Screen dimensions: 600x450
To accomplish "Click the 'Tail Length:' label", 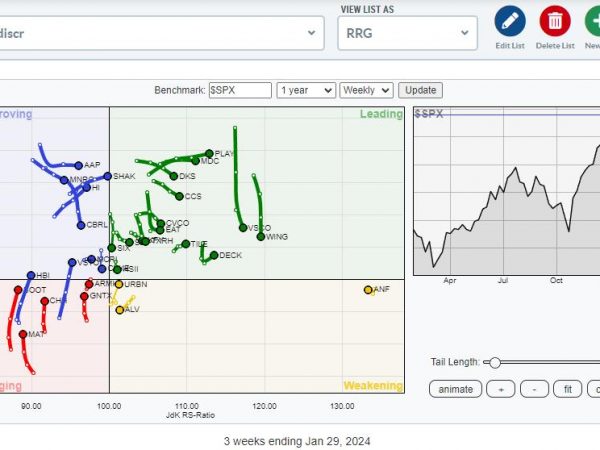I will point(455,362).
